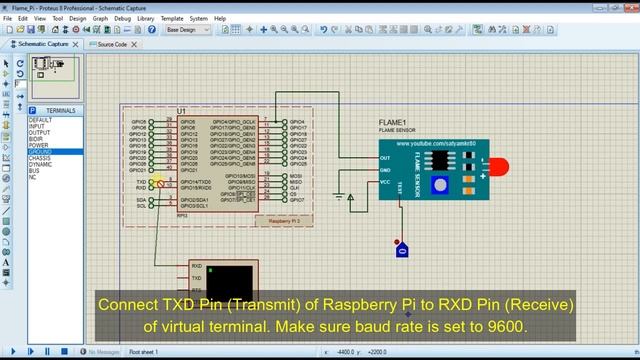640x360 pixels.
Task: Open the Graph menu
Action: click(x=100, y=18)
